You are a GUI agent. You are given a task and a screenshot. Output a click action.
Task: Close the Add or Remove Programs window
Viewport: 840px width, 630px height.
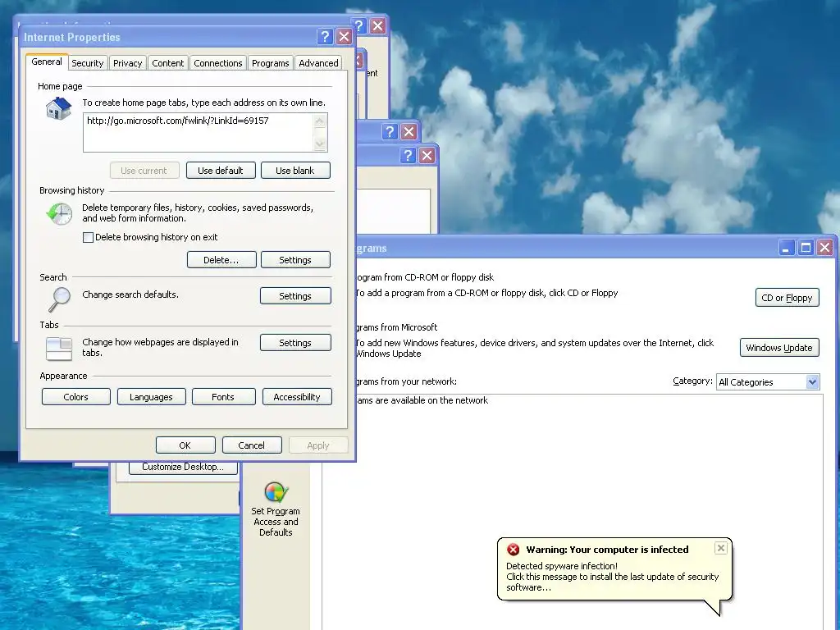[825, 248]
